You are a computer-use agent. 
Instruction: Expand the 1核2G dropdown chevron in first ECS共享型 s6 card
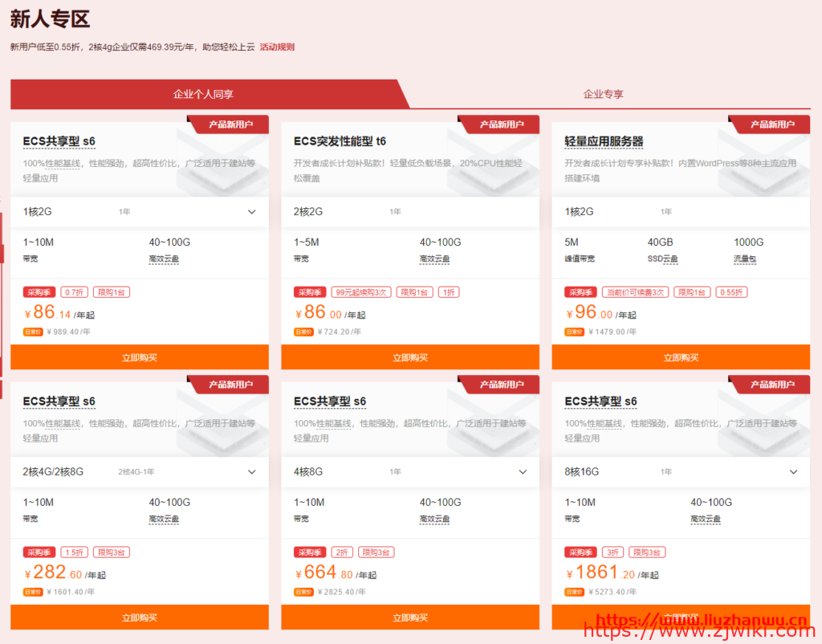tap(251, 212)
